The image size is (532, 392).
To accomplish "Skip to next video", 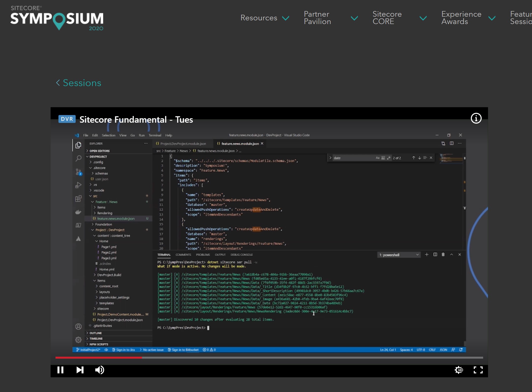I will click(x=80, y=370).
